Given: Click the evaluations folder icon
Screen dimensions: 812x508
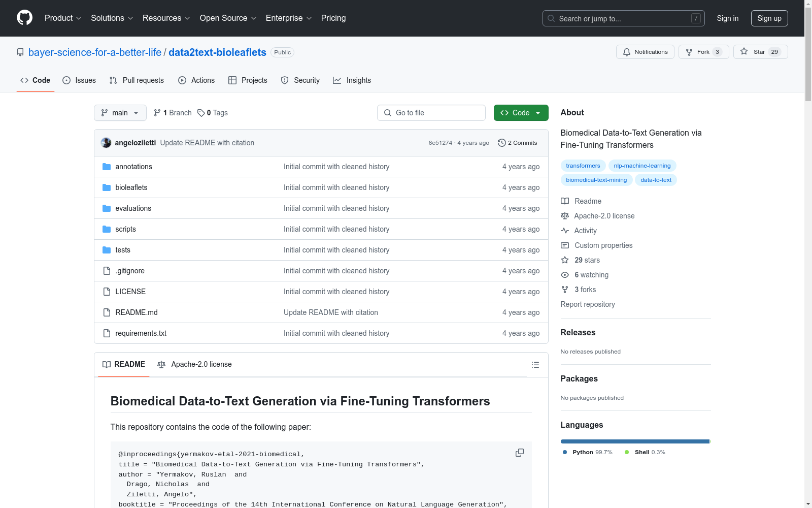Looking at the screenshot, I should (107, 208).
